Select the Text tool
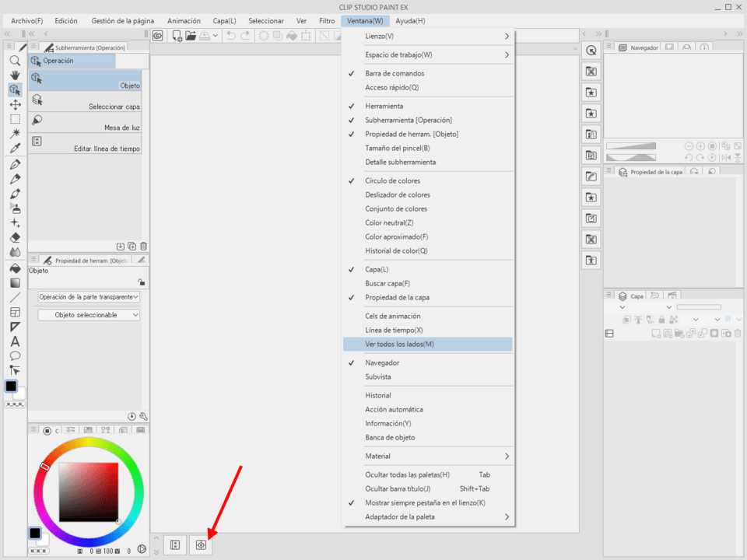The image size is (747, 560). [x=15, y=341]
